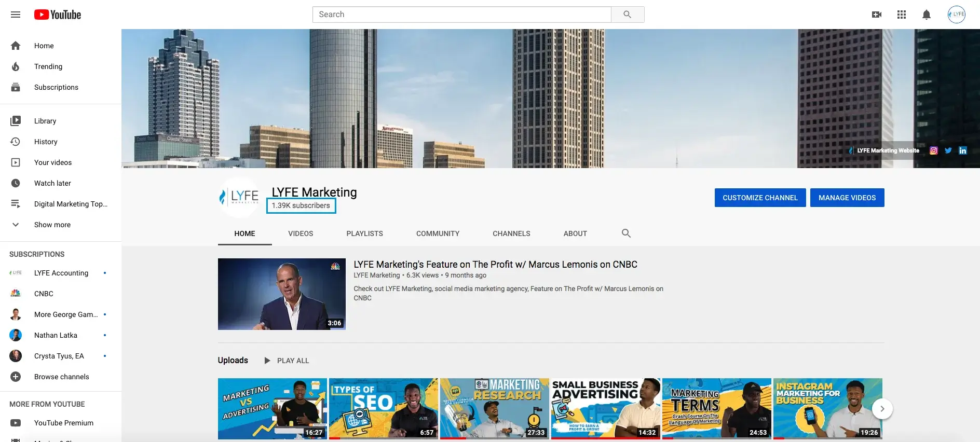Play the featured Marcus Lemonis video thumbnail
This screenshot has height=442, width=980.
point(282,294)
